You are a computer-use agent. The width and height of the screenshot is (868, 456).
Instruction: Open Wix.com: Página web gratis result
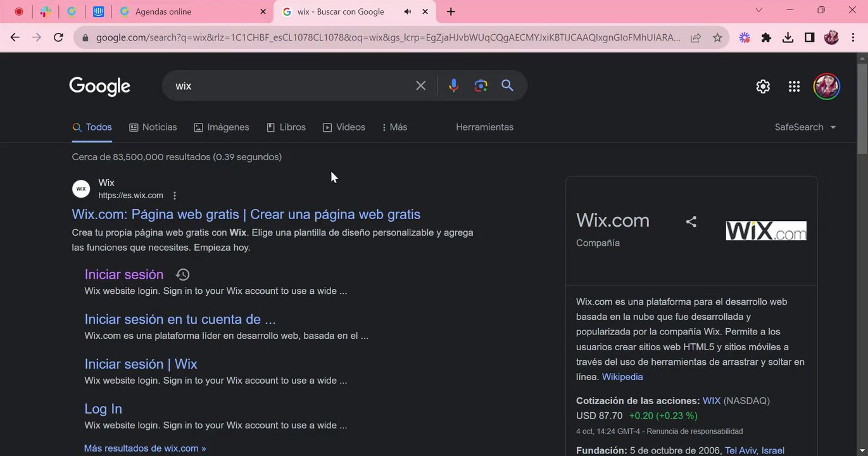246,214
